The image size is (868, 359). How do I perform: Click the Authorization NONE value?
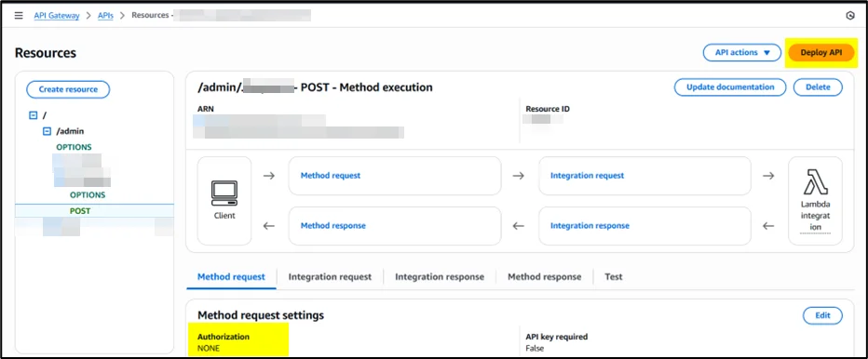tap(209, 349)
